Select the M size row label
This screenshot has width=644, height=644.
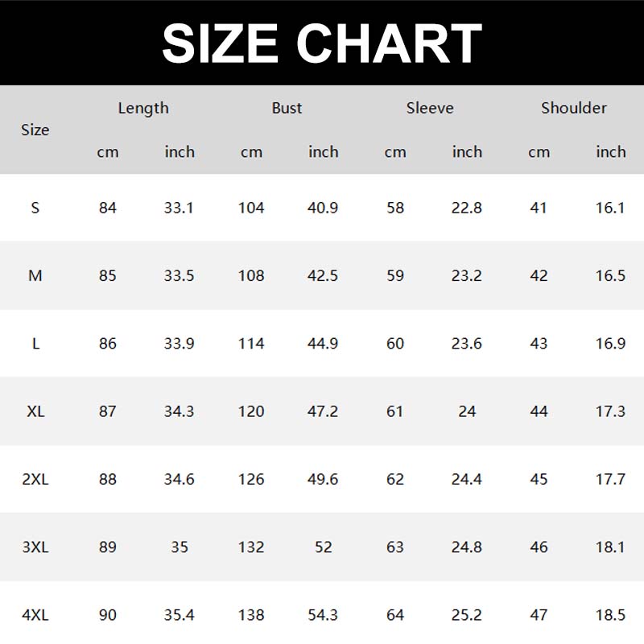point(35,275)
